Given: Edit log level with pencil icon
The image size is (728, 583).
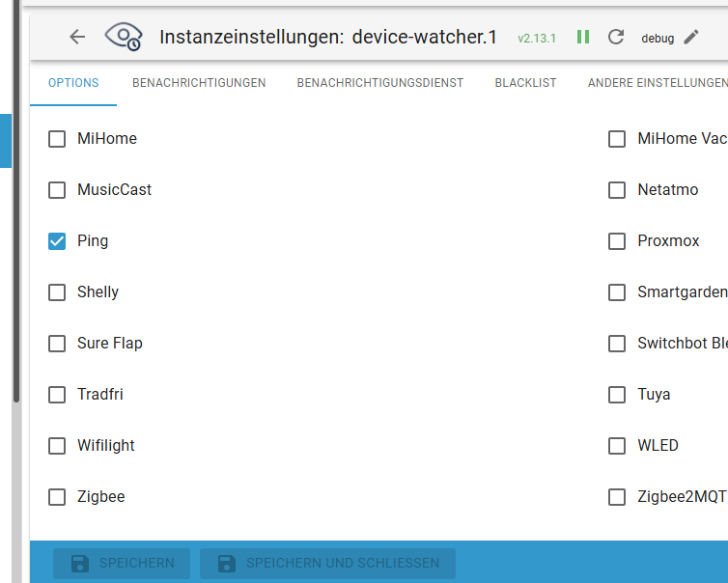Looking at the screenshot, I should pos(691,37).
